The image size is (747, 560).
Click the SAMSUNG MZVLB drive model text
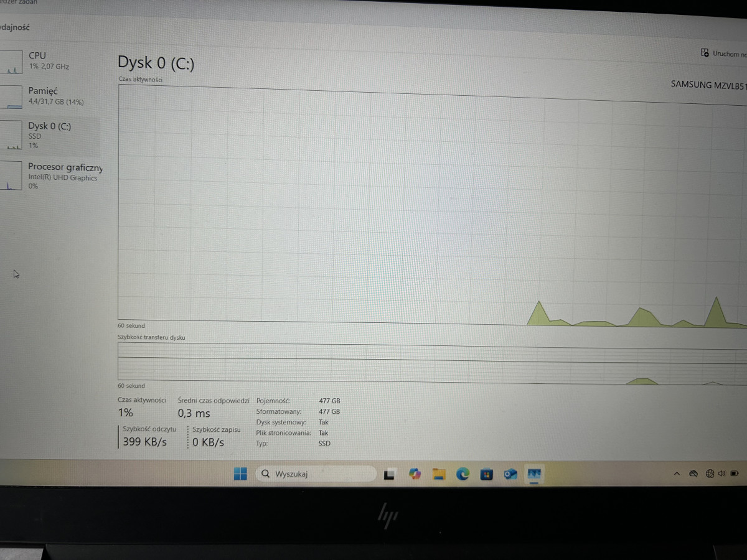[x=708, y=85]
